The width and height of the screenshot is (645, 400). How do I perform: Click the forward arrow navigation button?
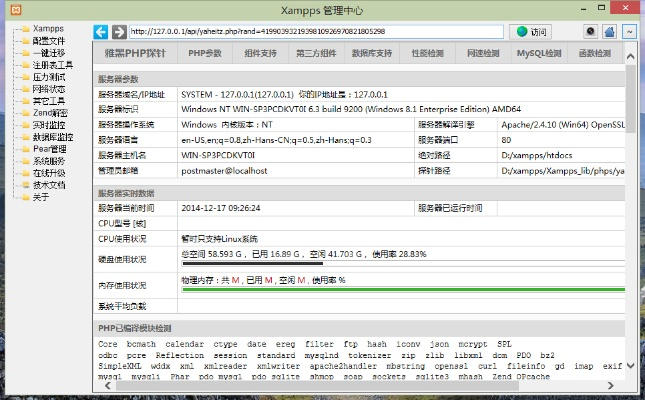point(119,31)
